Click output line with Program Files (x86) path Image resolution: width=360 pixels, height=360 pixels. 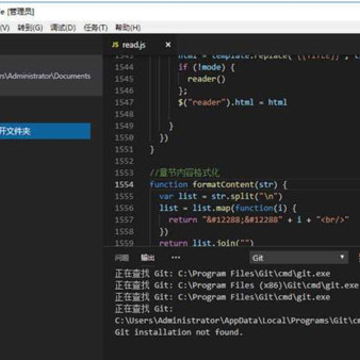click(237, 285)
